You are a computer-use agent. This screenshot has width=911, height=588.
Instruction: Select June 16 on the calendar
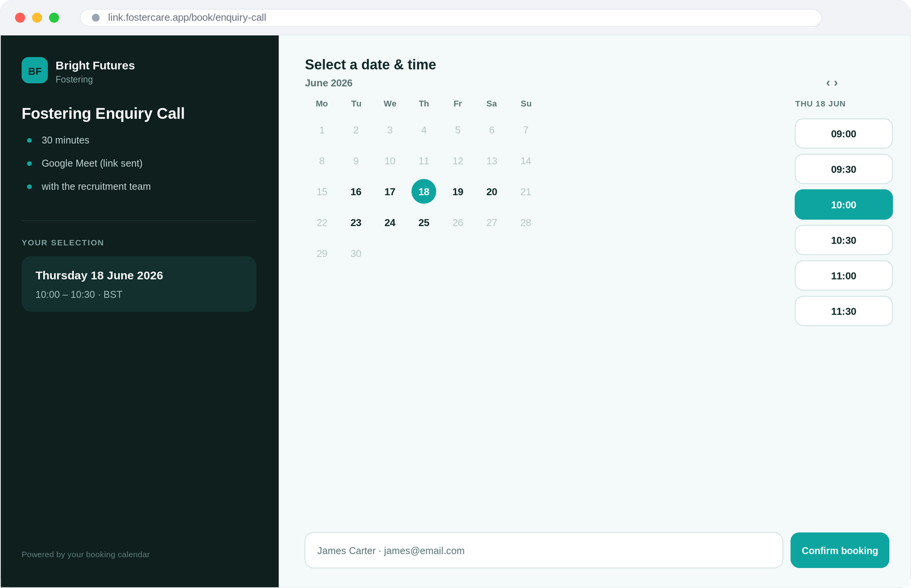pos(356,192)
